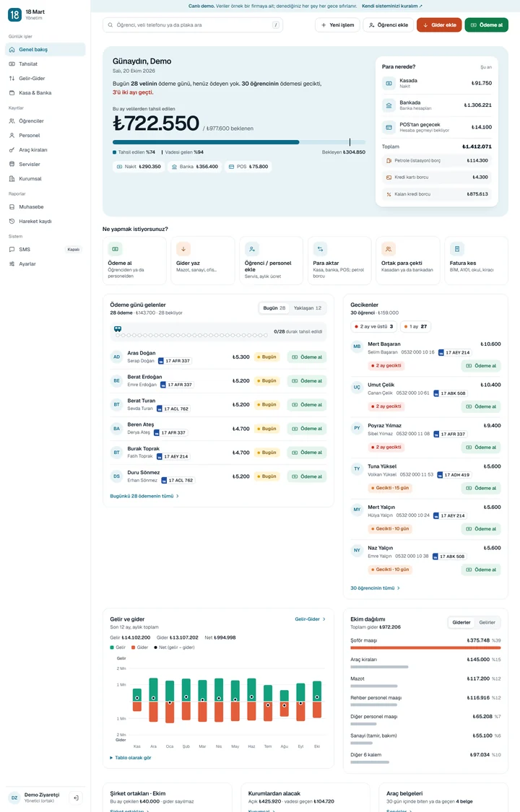
Task: Click the Kasada cash icon
Action: coord(389,84)
